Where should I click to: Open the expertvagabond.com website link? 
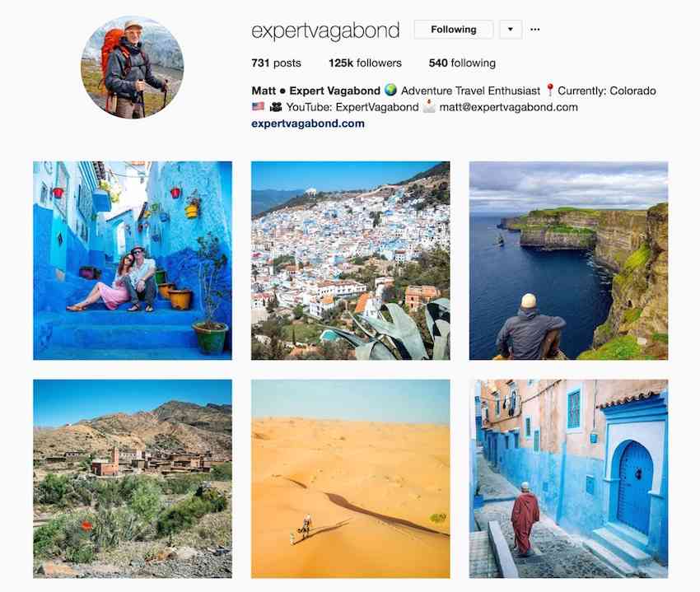(308, 124)
